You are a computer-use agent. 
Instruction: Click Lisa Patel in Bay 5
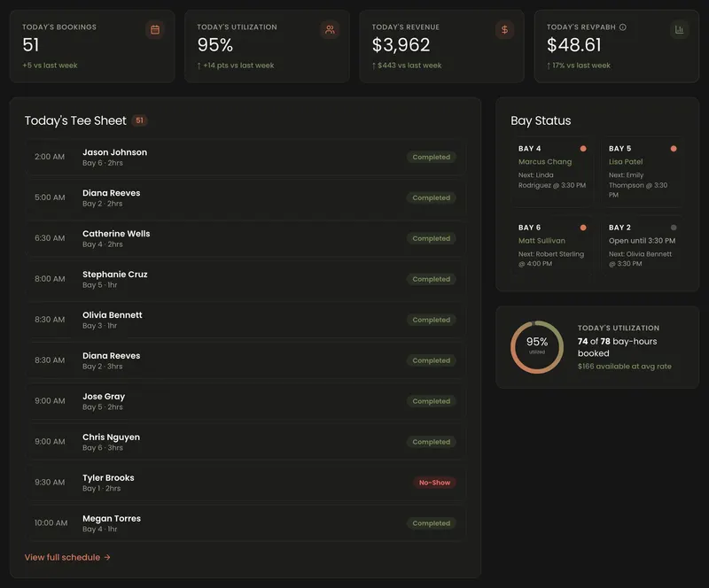[x=626, y=162]
